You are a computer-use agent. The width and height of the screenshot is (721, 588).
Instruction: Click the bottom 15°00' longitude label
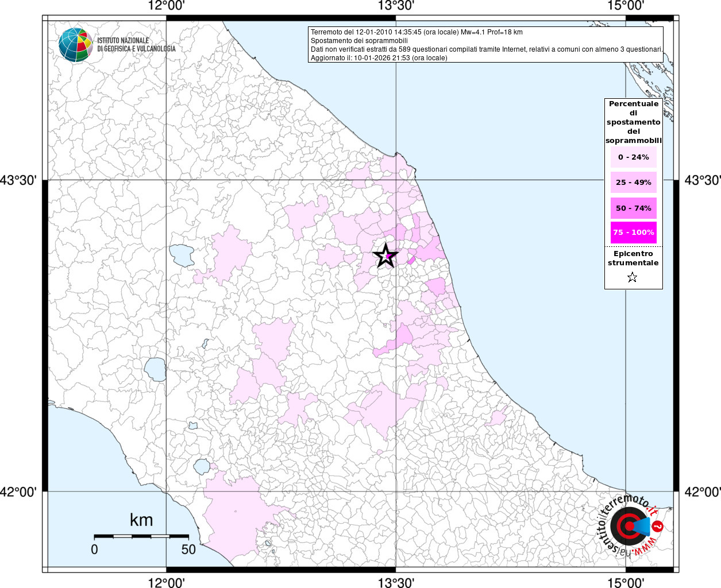[x=626, y=582]
